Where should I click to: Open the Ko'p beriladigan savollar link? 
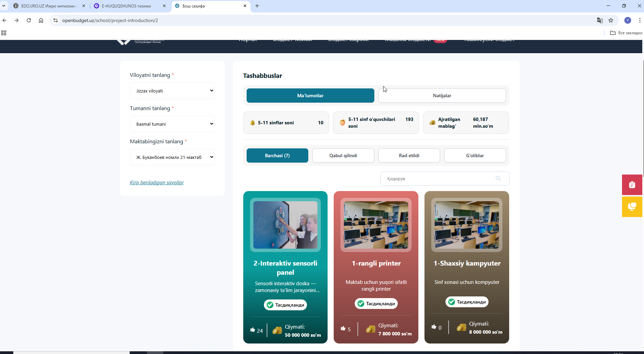pyautogui.click(x=157, y=183)
